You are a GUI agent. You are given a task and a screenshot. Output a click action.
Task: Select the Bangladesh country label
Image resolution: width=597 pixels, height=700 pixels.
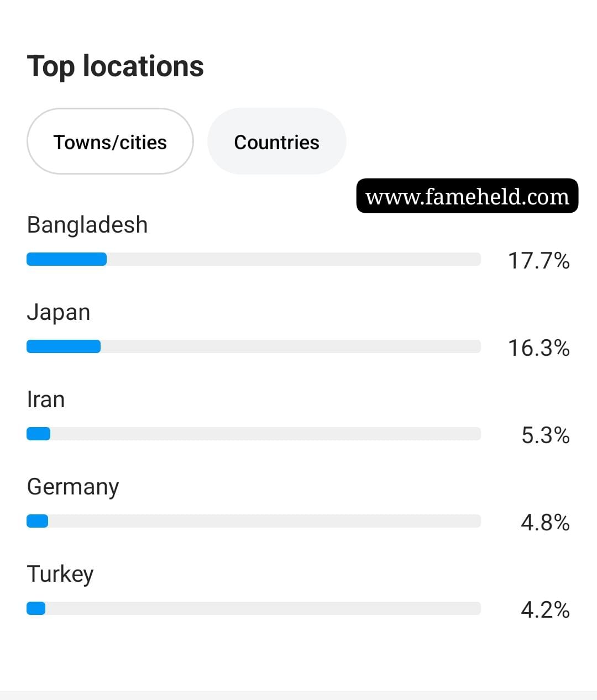(87, 225)
